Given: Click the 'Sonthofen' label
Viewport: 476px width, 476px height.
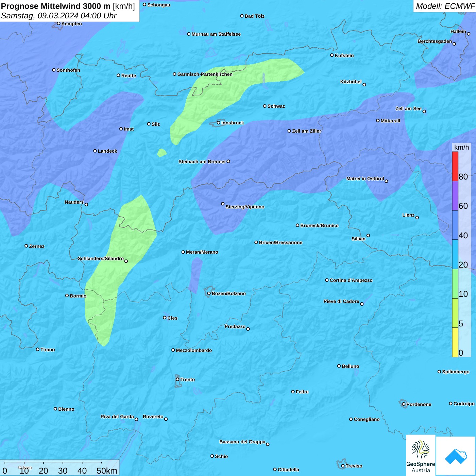Looking at the screenshot, I should pos(68,70).
